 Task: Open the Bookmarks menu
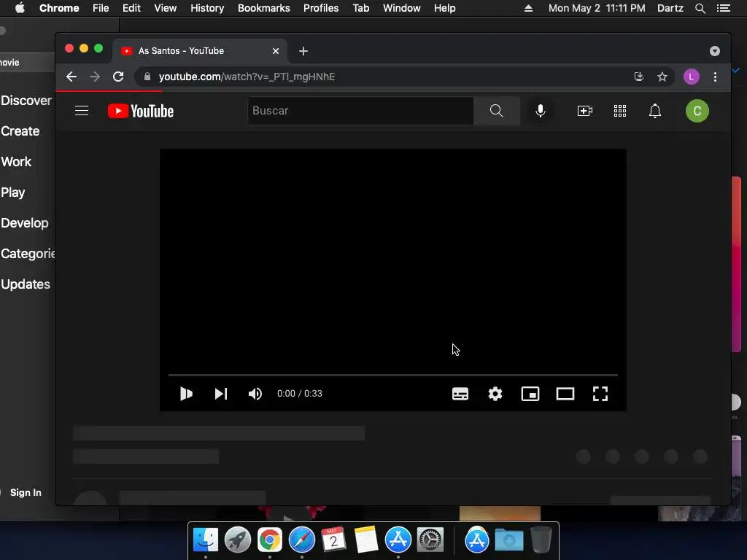[x=264, y=8]
